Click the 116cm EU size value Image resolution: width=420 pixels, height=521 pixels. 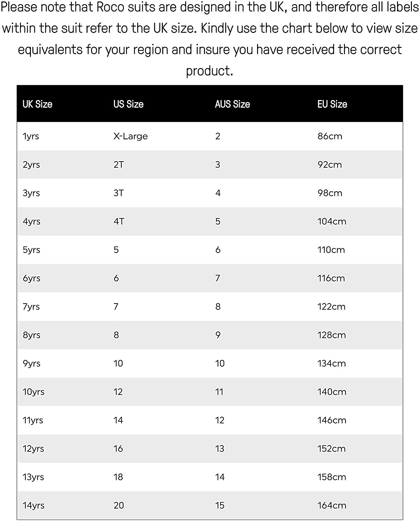331,278
